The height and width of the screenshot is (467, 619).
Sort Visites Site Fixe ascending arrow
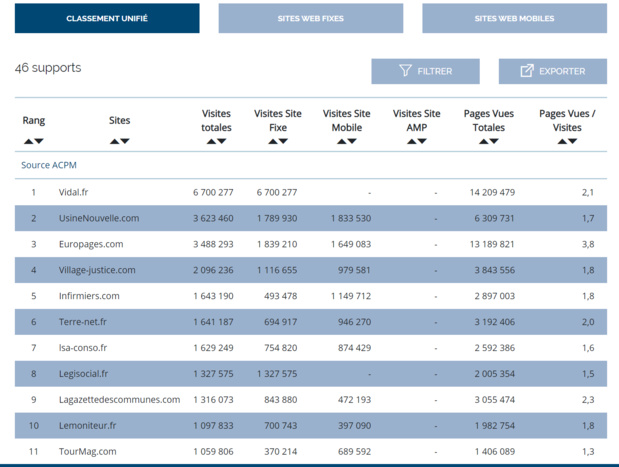tap(272, 142)
